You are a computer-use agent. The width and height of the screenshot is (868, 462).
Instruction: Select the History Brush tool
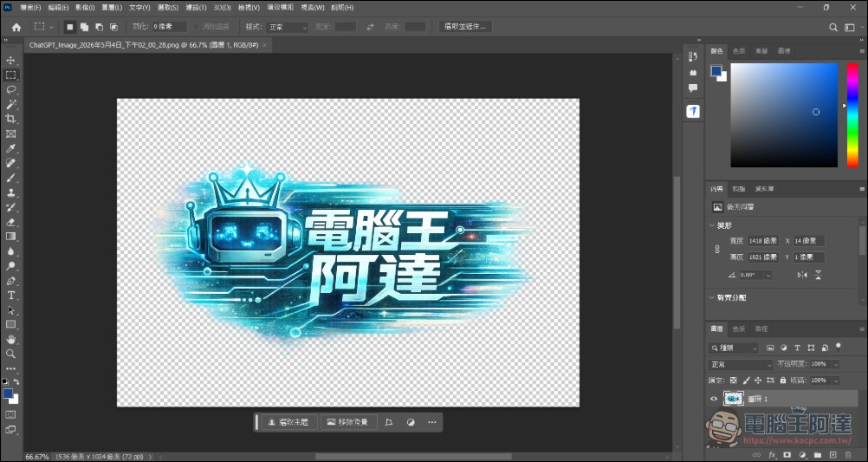pyautogui.click(x=10, y=207)
